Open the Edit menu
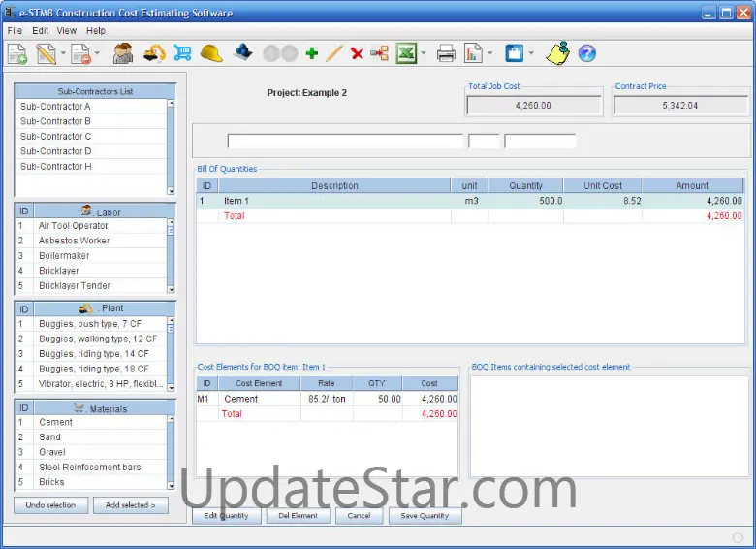 (x=40, y=30)
